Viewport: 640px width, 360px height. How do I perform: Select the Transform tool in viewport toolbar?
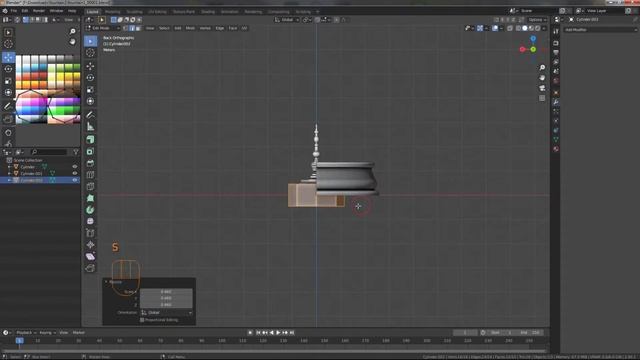coord(91,101)
